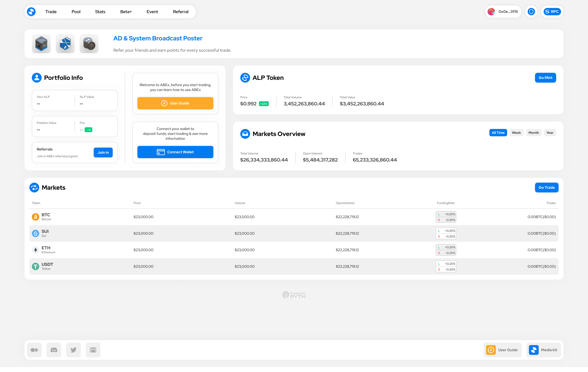Click the footer Media kit link
The width and height of the screenshot is (588, 372).
click(544, 350)
